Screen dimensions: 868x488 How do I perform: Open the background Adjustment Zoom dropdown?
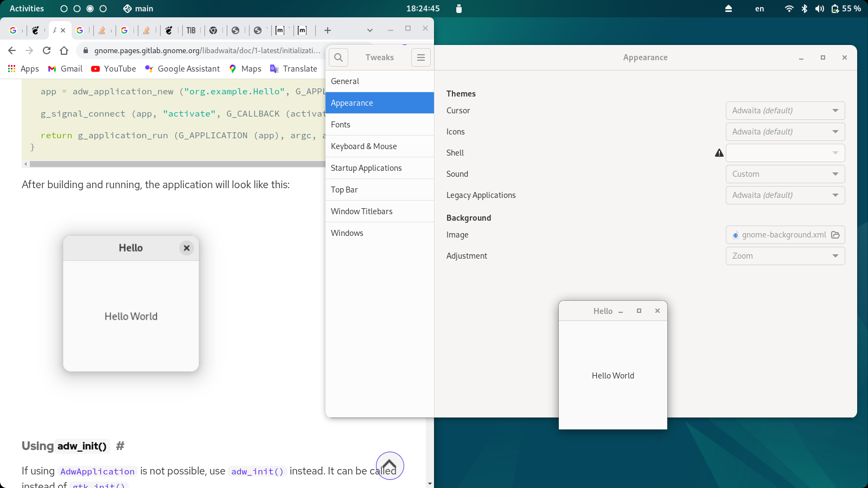785,255
